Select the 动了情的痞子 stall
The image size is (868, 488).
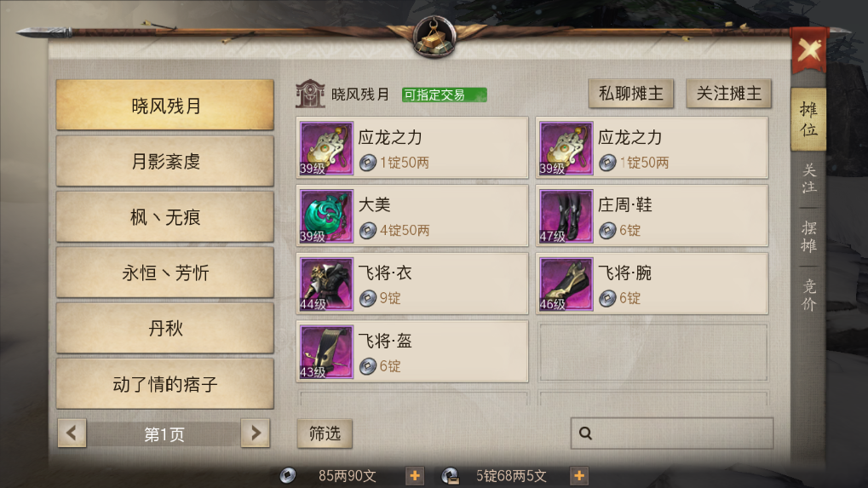[x=165, y=384]
